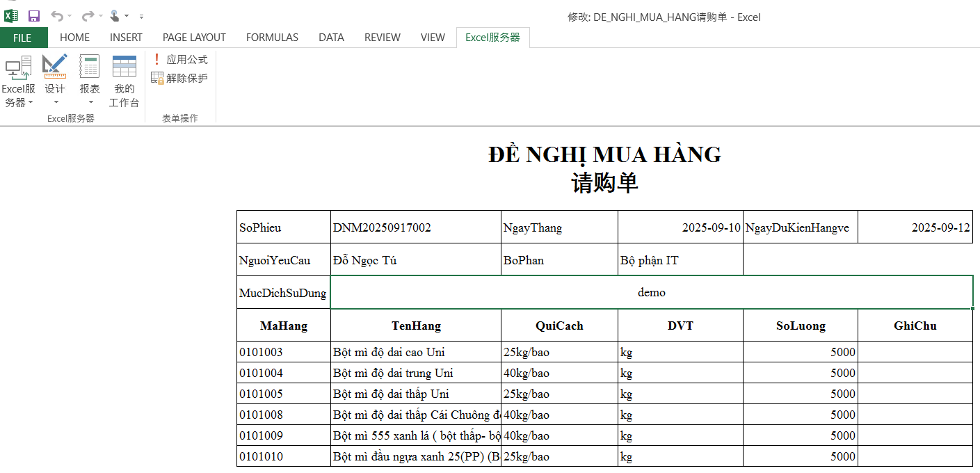Switch to the PAGE LAYOUT tab
The height and width of the screenshot is (473, 980).
coord(194,38)
